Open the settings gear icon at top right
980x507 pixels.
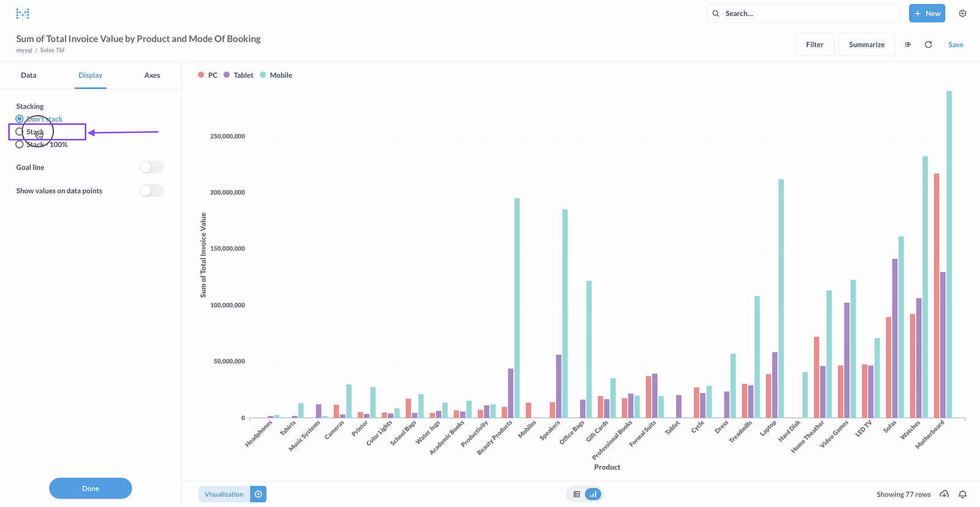click(x=962, y=13)
